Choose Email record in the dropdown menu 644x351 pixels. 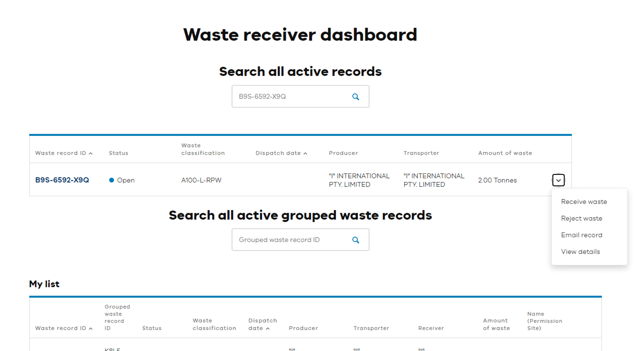pos(581,235)
